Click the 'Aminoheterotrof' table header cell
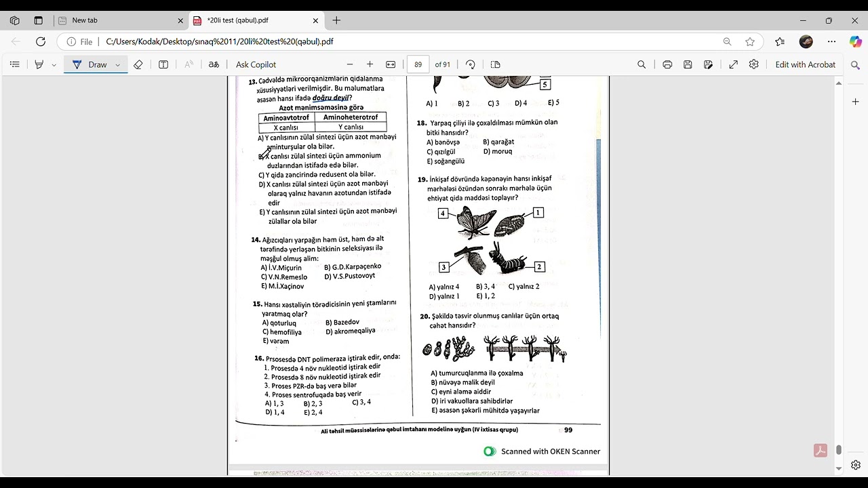 point(351,117)
